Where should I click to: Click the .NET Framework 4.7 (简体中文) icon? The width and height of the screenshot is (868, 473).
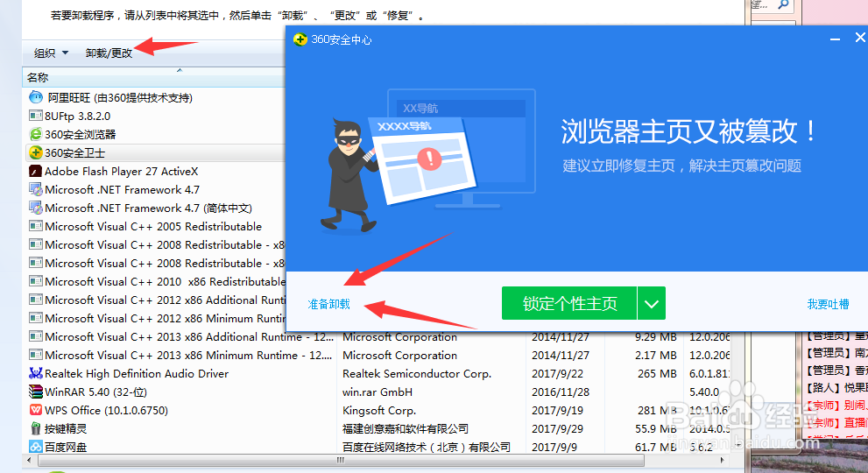click(x=36, y=208)
